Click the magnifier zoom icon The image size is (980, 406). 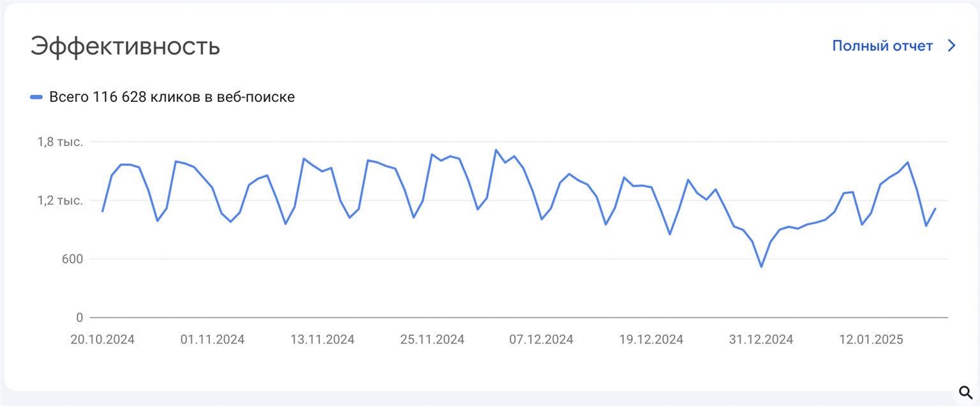click(965, 391)
